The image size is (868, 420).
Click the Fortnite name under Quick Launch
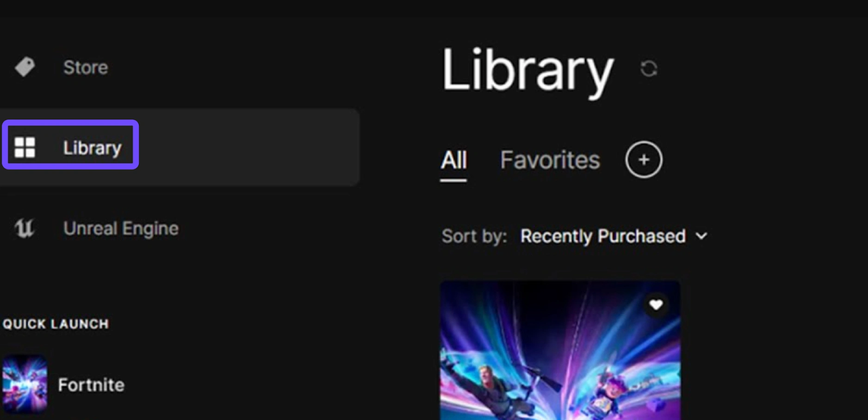point(91,385)
